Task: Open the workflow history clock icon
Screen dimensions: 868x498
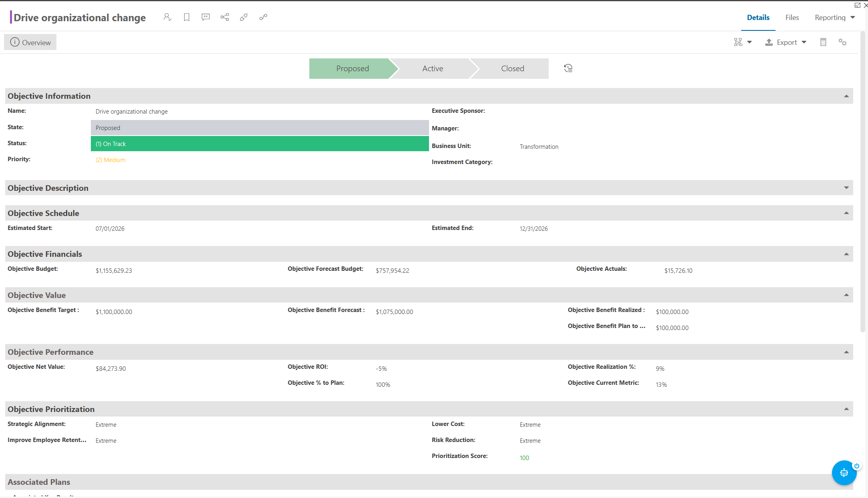Action: click(x=568, y=68)
